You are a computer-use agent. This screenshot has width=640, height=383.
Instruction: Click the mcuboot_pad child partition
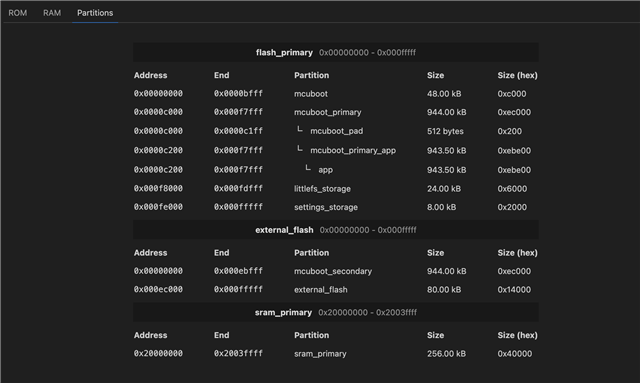336,131
